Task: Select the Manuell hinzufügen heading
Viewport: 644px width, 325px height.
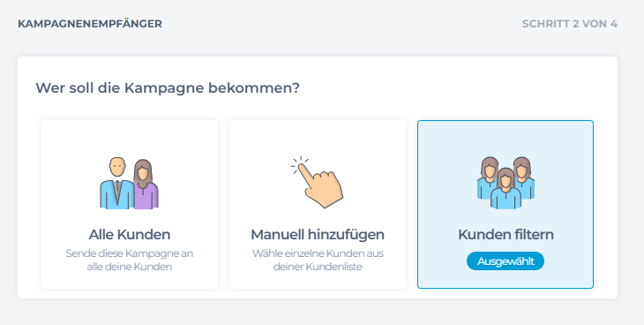Action: coord(318,235)
